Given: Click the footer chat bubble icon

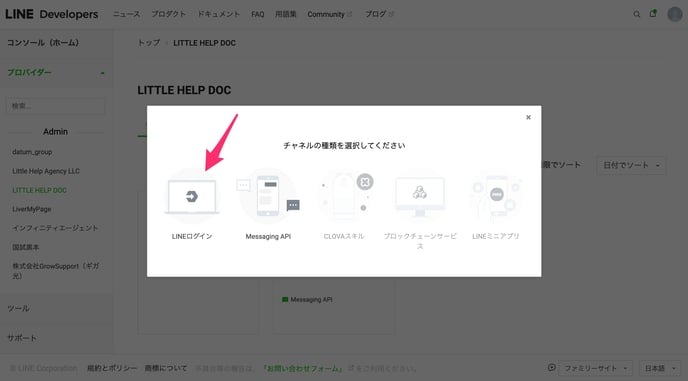Looking at the screenshot, I should click(x=552, y=368).
